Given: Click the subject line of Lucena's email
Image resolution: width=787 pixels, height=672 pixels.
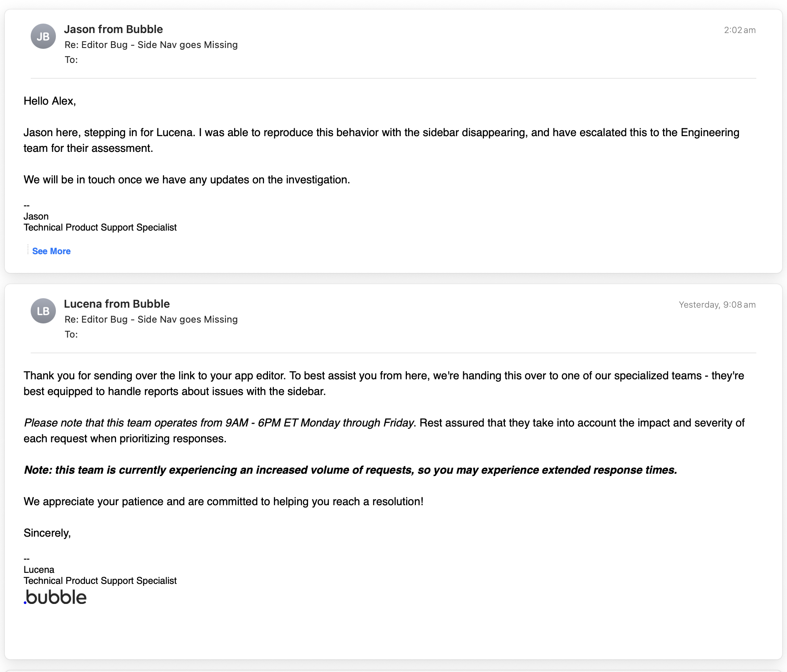Looking at the screenshot, I should [151, 319].
